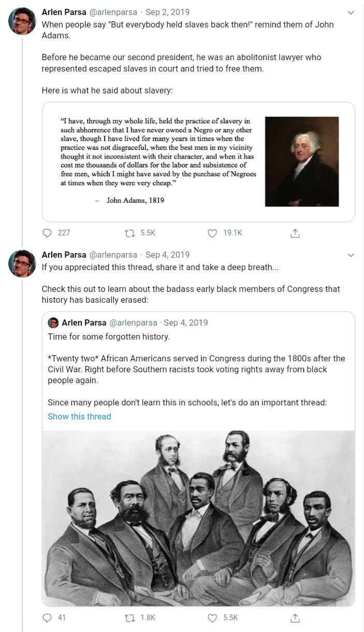364x632 pixels.
Task: Like the Sep 4 tweet
Action: 212,617
